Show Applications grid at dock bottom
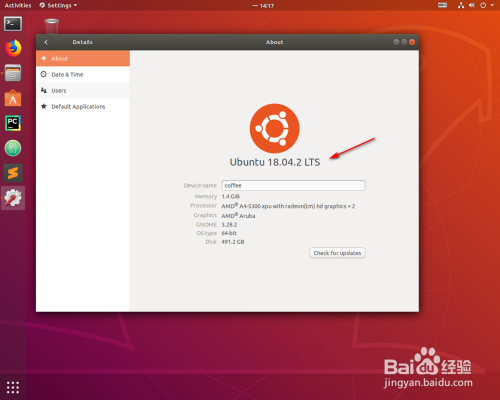The height and width of the screenshot is (400, 500). (x=13, y=387)
